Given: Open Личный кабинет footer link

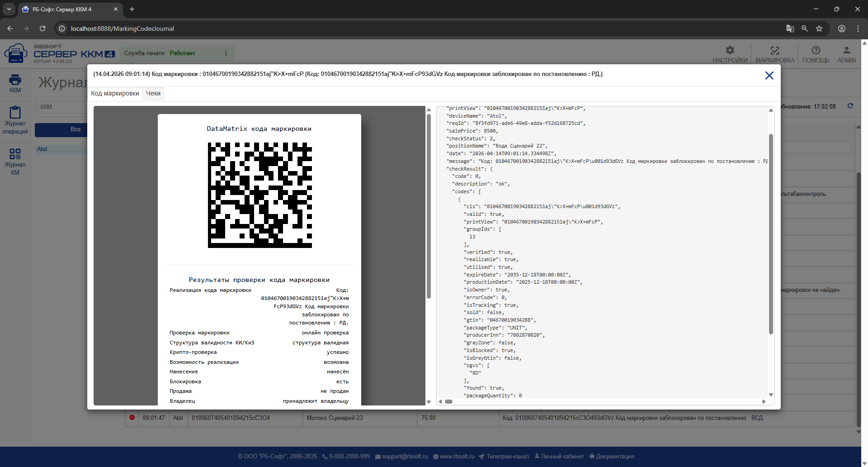Looking at the screenshot, I should [x=559, y=457].
